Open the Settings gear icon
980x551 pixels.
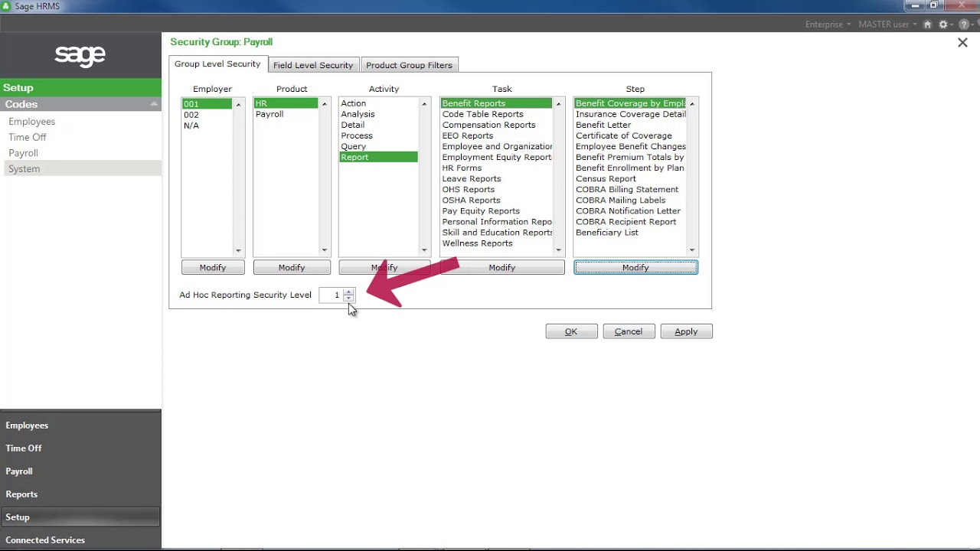[943, 24]
